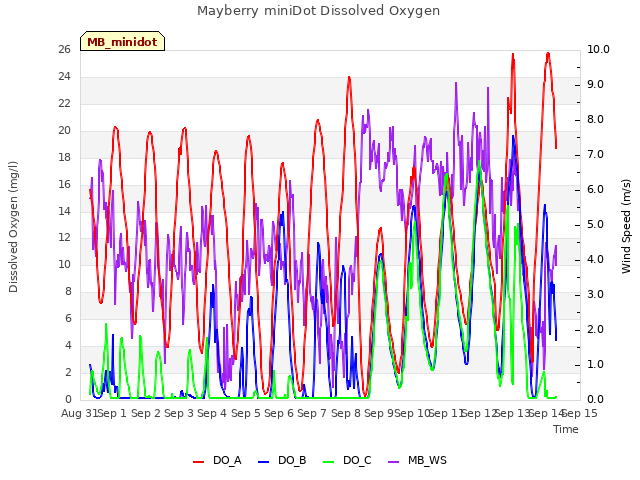Click the MB_minidot tab label
This screenshot has width=640, height=480.
pos(122,42)
